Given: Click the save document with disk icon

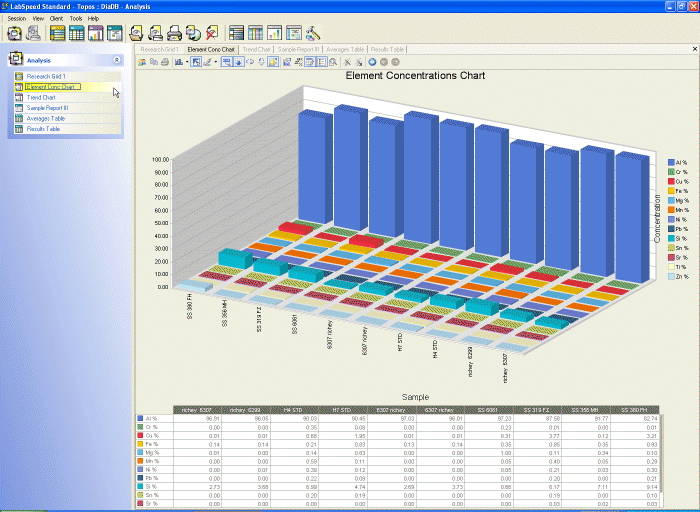Looking at the screenshot, I should pos(155,33).
